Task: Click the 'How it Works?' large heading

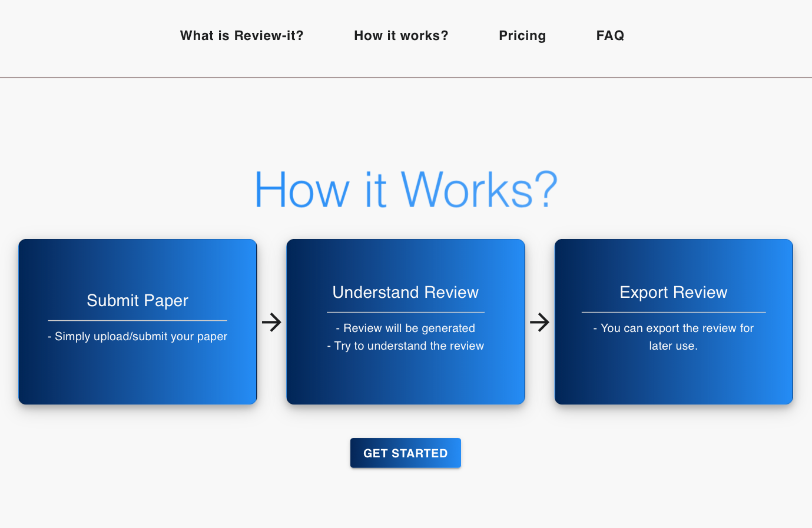Action: point(406,190)
